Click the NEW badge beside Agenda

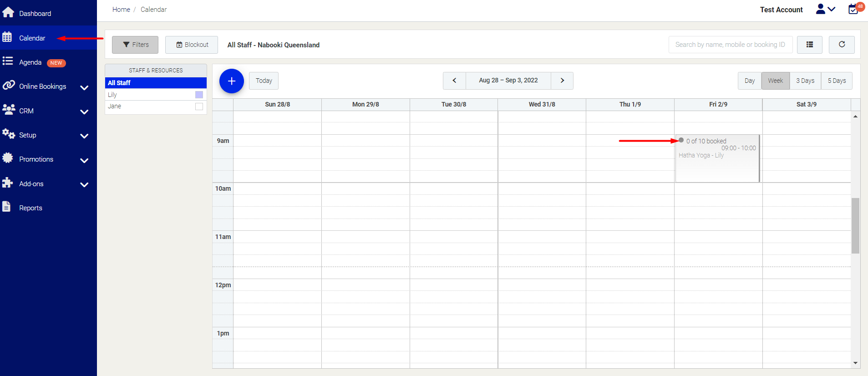56,63
